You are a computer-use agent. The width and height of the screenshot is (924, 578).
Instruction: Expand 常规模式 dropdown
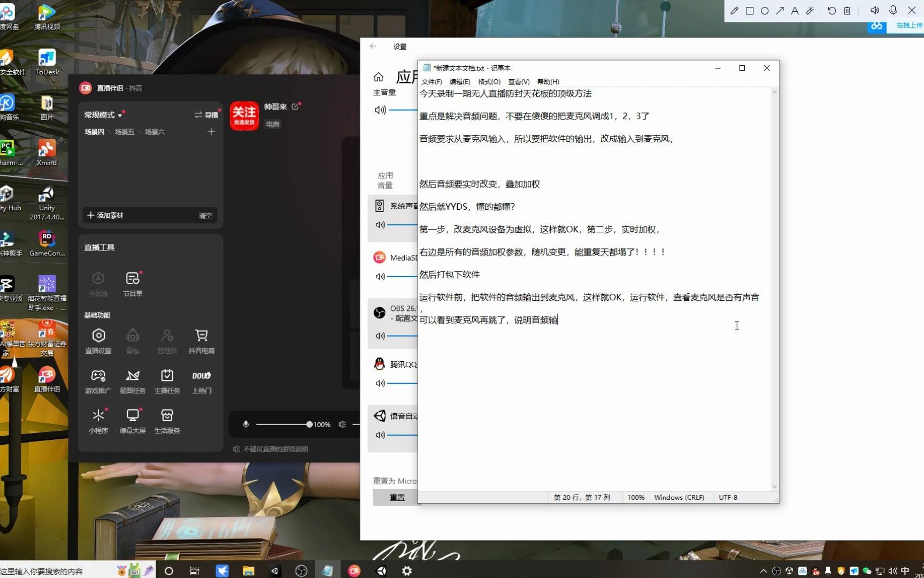click(103, 115)
